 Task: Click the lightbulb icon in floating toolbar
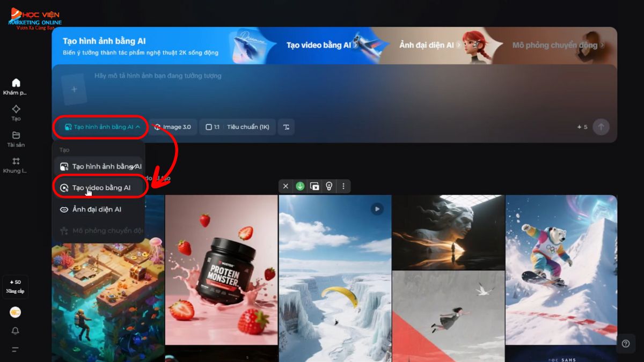[329, 186]
